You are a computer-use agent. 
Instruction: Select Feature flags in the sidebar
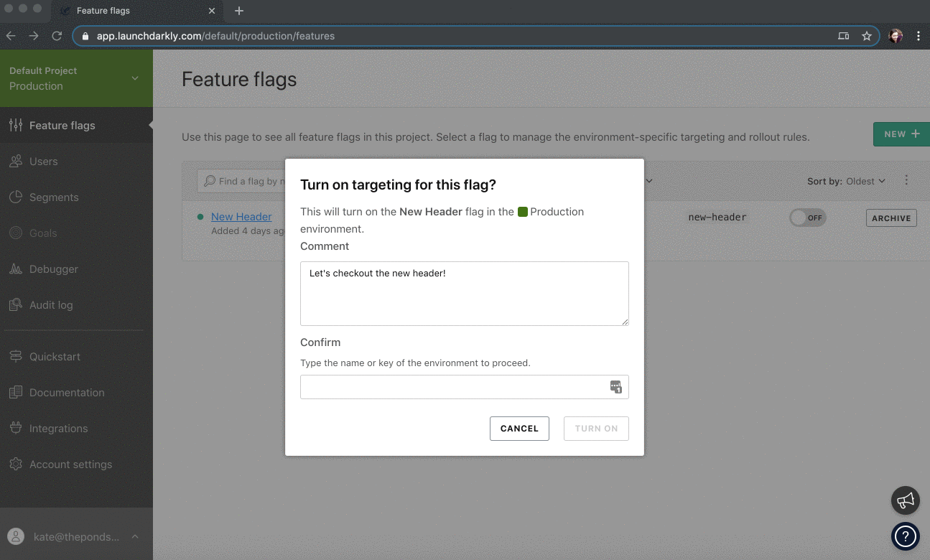click(x=61, y=125)
